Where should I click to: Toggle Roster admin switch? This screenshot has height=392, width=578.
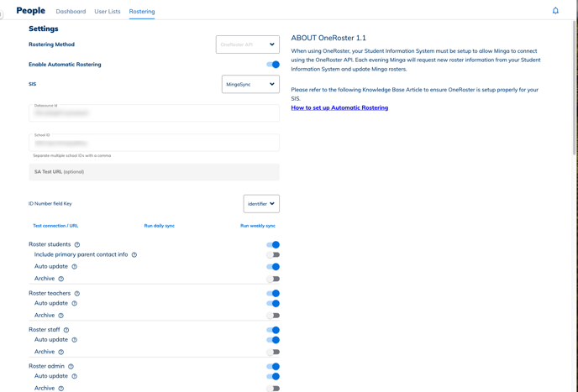click(x=273, y=367)
